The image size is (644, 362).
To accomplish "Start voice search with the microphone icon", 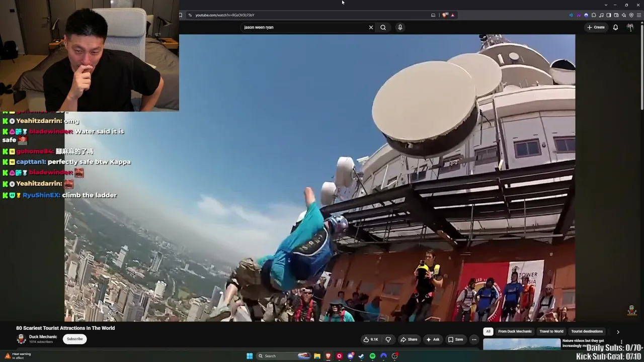I will [400, 27].
